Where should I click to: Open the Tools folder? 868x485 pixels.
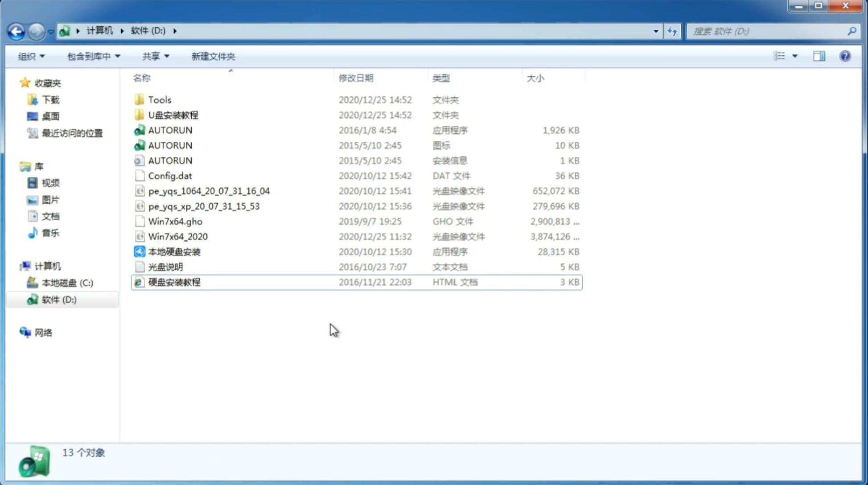159,99
